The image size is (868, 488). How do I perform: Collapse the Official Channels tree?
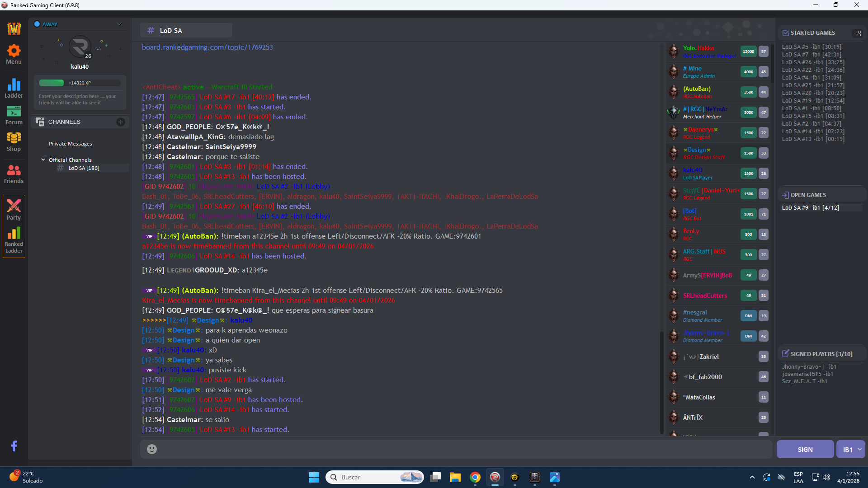(43, 160)
